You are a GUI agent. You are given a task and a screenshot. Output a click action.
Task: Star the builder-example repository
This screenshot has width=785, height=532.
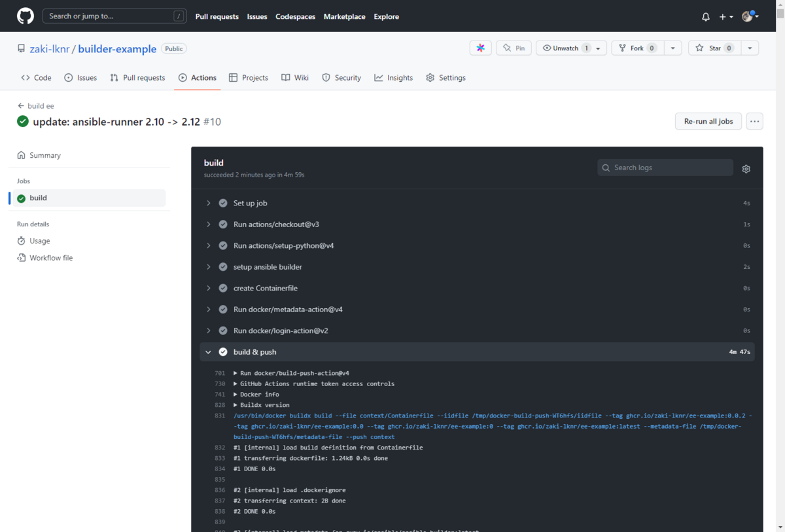[713, 47]
